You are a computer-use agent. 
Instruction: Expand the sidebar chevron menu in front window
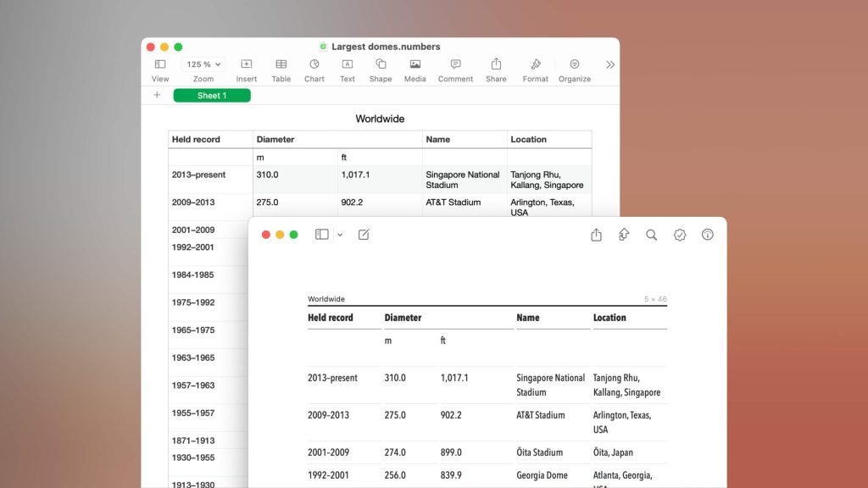pyautogui.click(x=340, y=235)
